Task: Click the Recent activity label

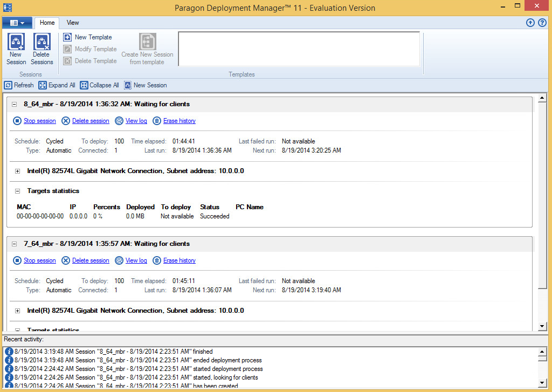Action: (x=24, y=340)
